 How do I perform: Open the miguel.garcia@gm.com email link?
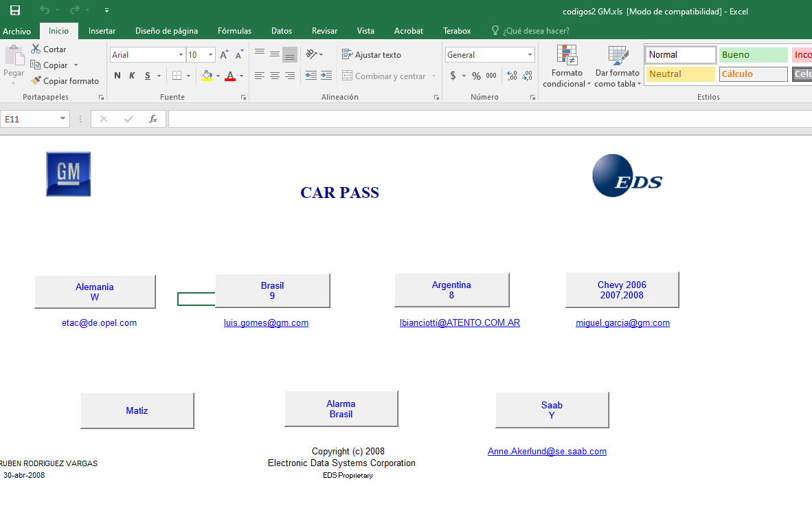pos(622,323)
